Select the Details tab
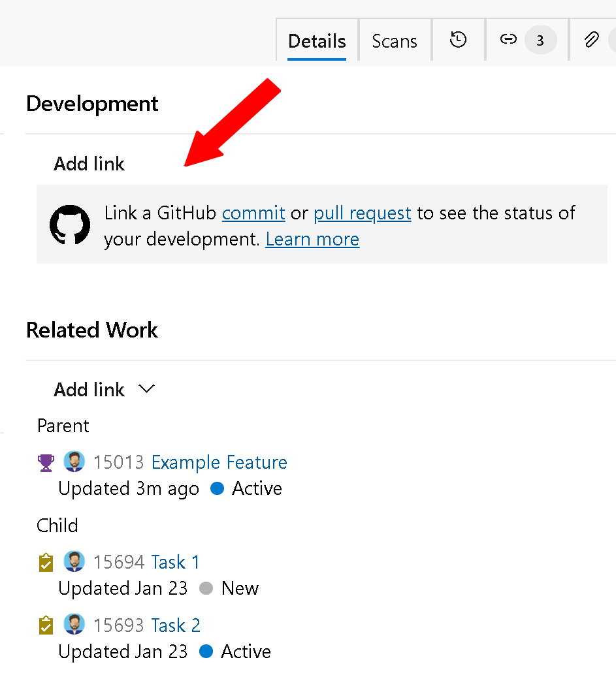This screenshot has width=616, height=692. [x=317, y=40]
